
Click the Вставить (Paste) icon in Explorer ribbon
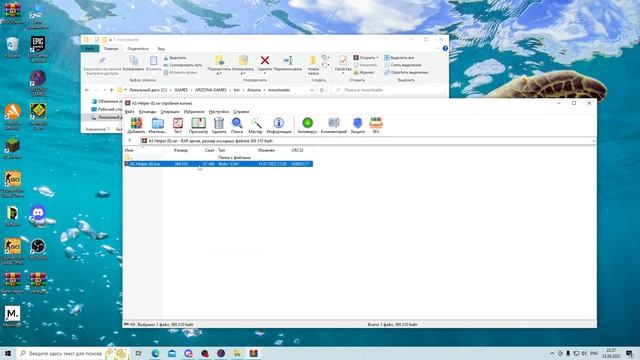click(x=153, y=61)
